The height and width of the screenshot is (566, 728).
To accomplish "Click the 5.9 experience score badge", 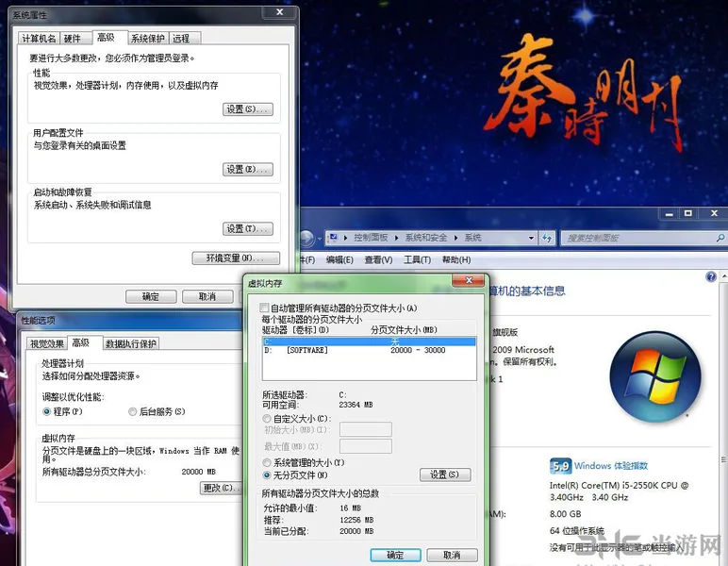I will click(x=560, y=466).
